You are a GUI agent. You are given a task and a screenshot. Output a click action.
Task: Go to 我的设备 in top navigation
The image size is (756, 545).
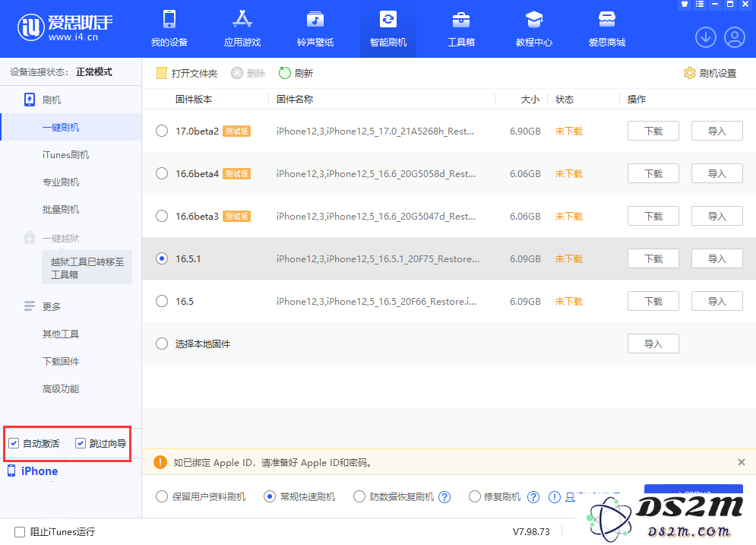point(169,29)
